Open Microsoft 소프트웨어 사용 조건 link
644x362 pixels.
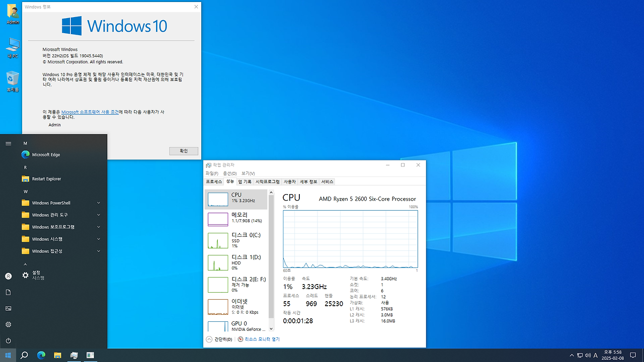click(x=90, y=112)
